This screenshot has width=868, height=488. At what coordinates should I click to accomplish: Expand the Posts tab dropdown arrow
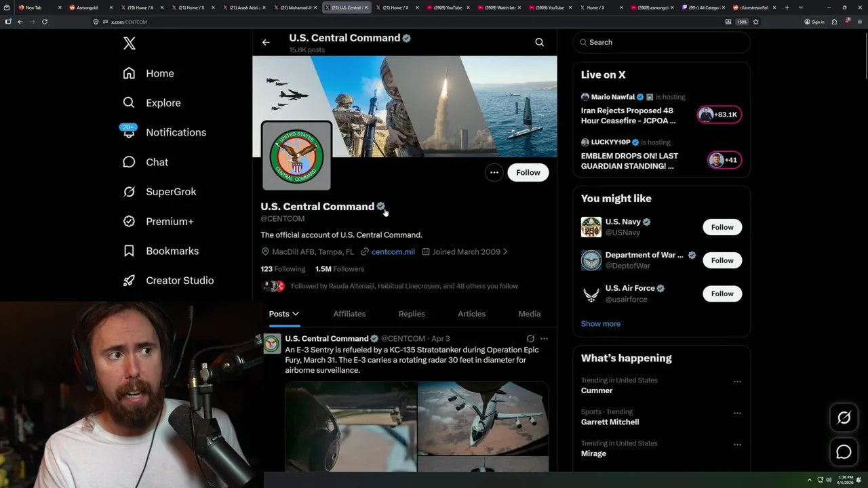click(x=296, y=314)
